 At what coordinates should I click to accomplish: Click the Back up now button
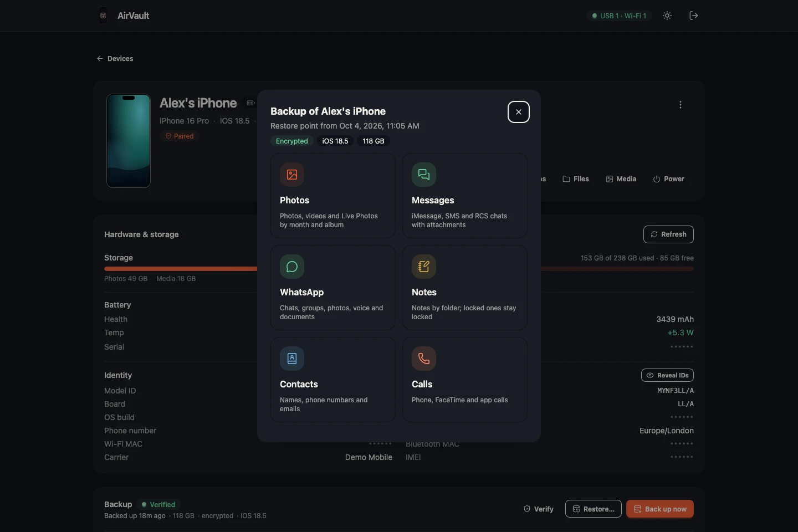point(660,509)
